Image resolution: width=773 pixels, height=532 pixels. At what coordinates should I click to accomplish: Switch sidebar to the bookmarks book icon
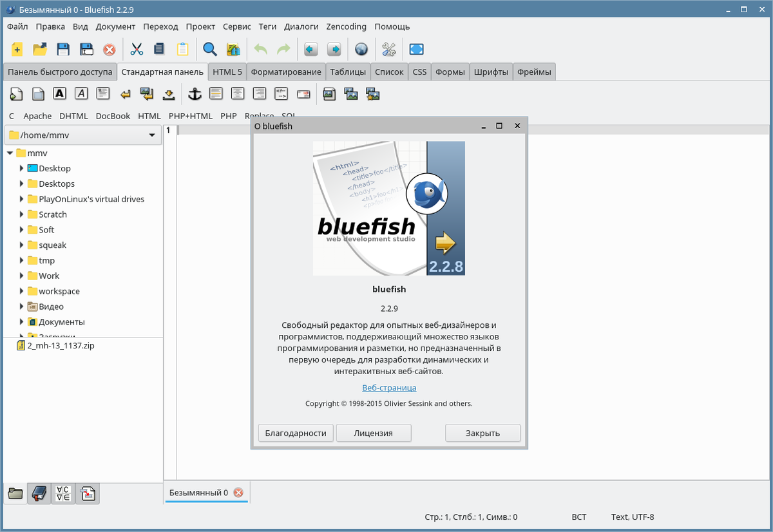click(x=39, y=493)
